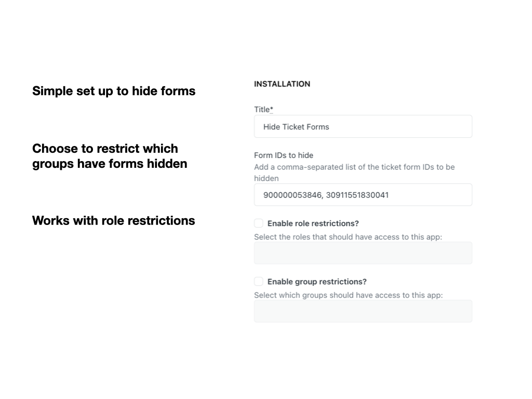Click the Title* field label
The image size is (532, 399).
click(x=263, y=110)
